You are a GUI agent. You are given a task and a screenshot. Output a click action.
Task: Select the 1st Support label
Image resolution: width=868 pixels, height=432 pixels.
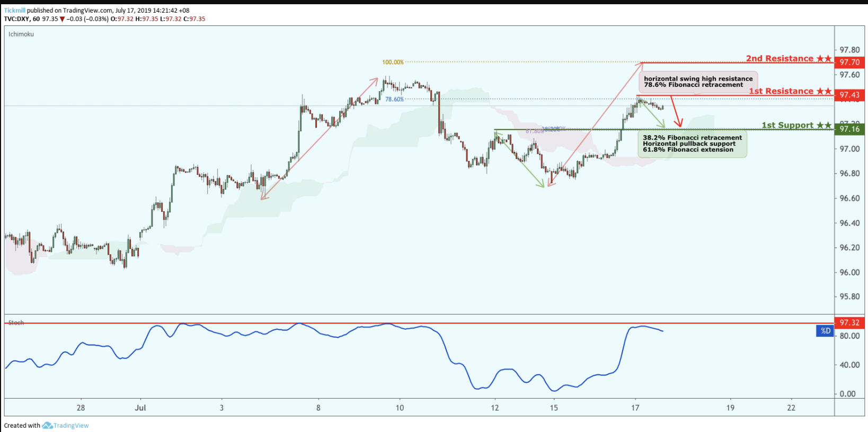click(x=796, y=125)
